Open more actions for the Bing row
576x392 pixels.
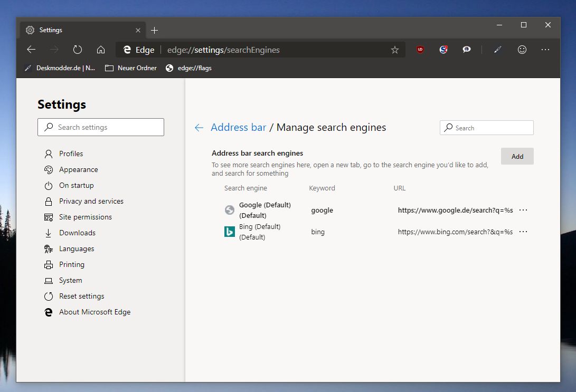[x=523, y=232]
